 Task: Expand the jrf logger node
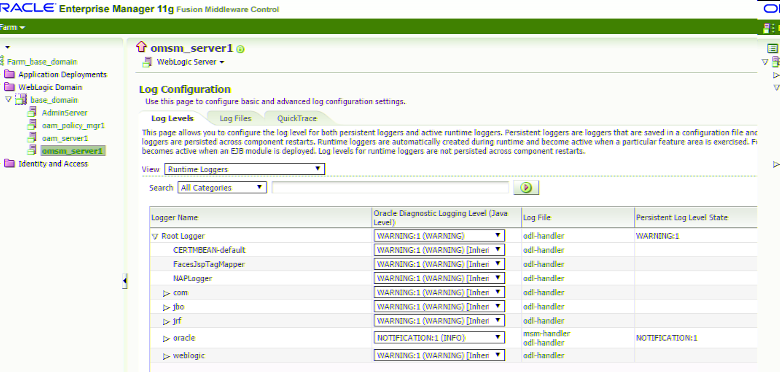tap(167, 322)
